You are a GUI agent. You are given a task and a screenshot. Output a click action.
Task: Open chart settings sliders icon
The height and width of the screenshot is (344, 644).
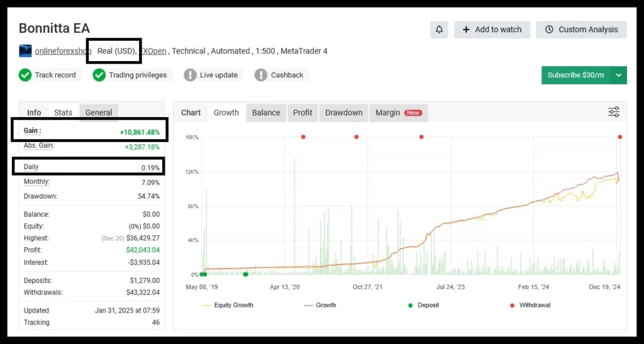click(614, 113)
